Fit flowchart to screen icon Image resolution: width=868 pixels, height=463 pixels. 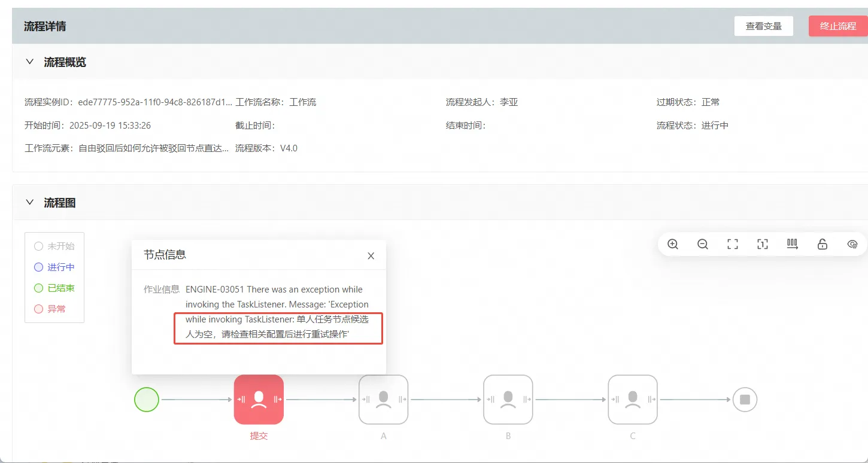pyautogui.click(x=733, y=244)
